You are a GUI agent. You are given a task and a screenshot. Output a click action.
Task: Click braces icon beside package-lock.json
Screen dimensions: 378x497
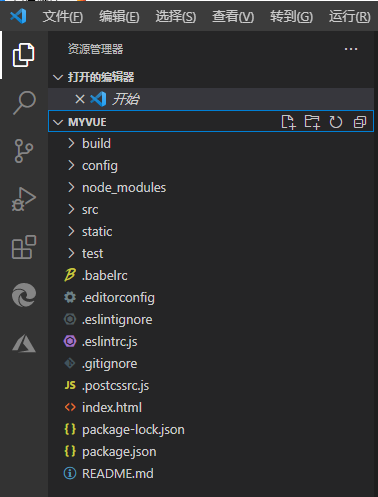70,429
